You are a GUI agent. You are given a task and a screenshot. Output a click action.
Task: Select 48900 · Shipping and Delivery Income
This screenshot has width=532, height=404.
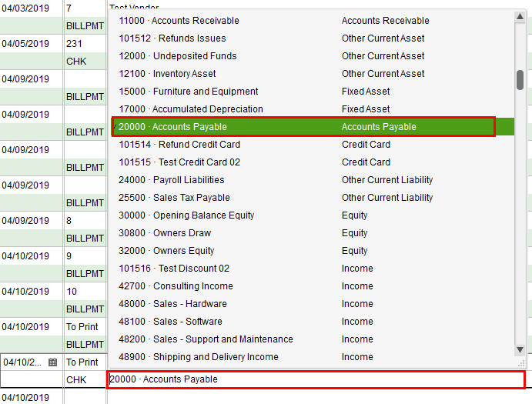pos(313,357)
